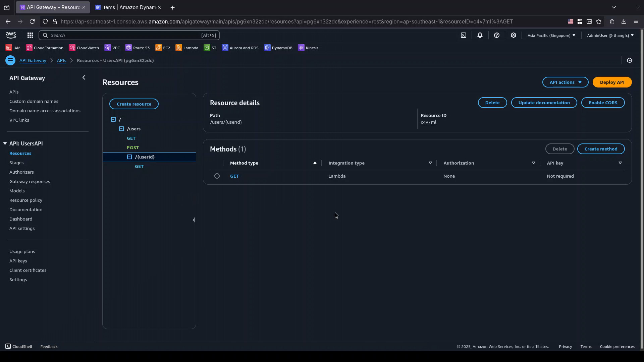644x362 pixels.
Task: Open a new browser tab
Action: click(173, 7)
